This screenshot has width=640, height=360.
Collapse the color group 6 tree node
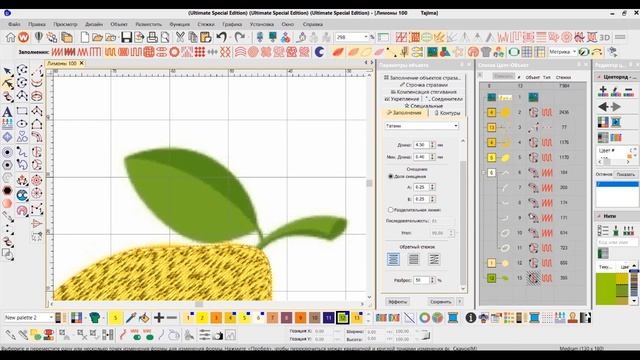484,173
